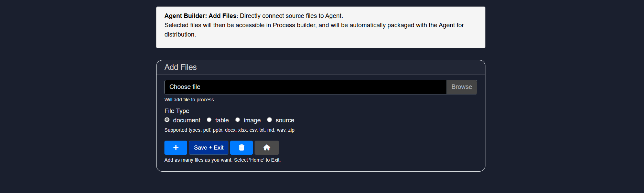Click the plus icon to add file

point(175,148)
